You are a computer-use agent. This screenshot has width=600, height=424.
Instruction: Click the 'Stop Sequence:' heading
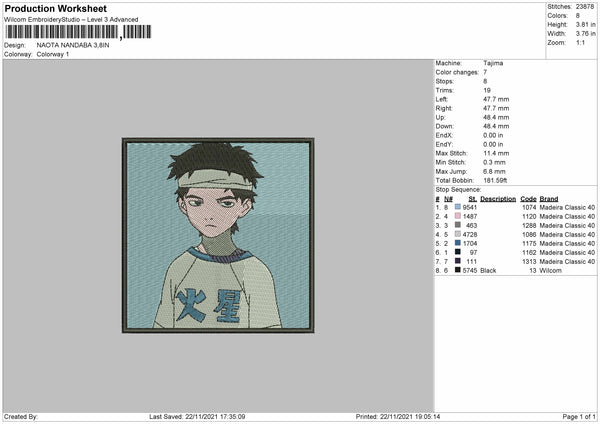(x=458, y=189)
